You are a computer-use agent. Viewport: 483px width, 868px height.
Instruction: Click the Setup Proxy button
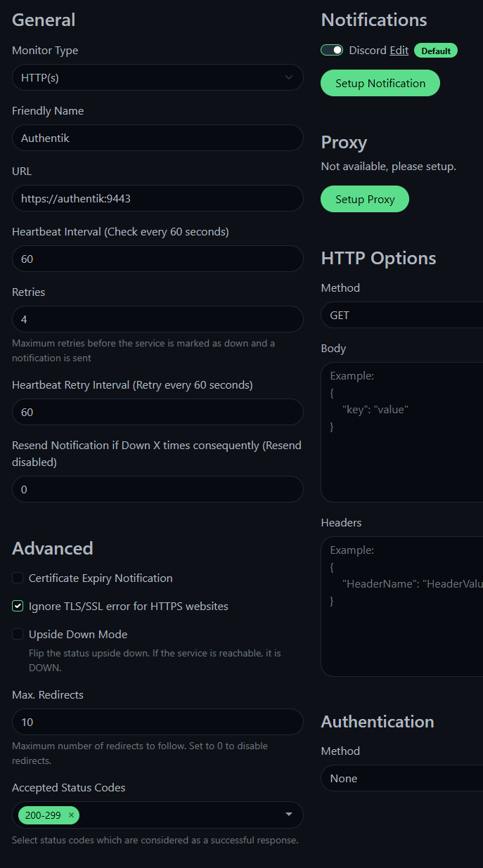[x=364, y=199]
